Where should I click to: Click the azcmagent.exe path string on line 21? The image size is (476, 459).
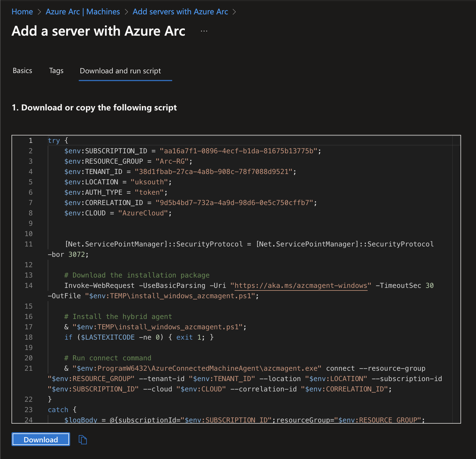197,368
